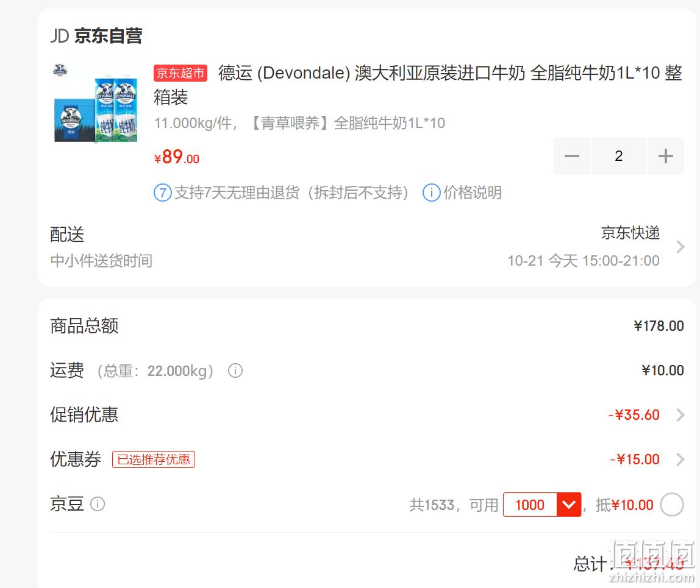Expand 促销优惠 details chevron

point(680,415)
